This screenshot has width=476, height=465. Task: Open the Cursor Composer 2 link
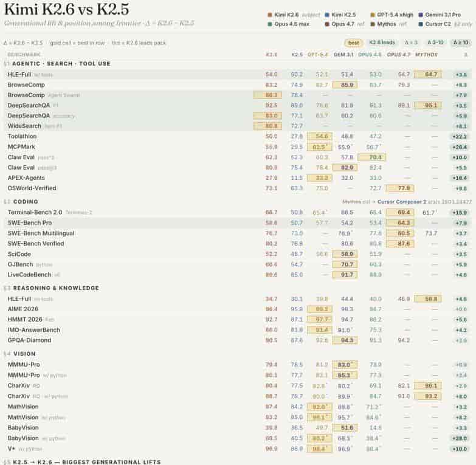pyautogui.click(x=402, y=202)
